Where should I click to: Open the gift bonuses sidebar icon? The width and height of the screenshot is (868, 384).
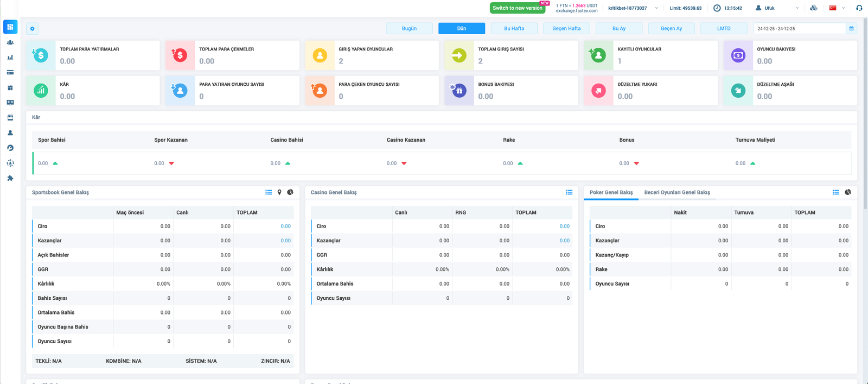click(x=10, y=87)
